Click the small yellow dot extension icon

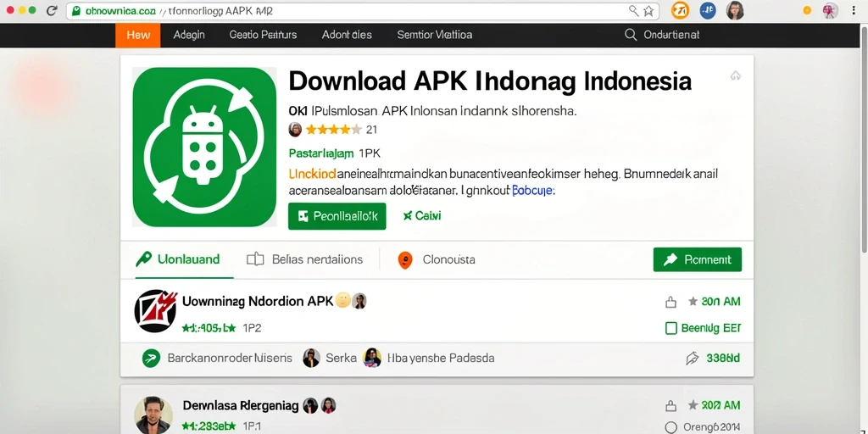tap(807, 10)
